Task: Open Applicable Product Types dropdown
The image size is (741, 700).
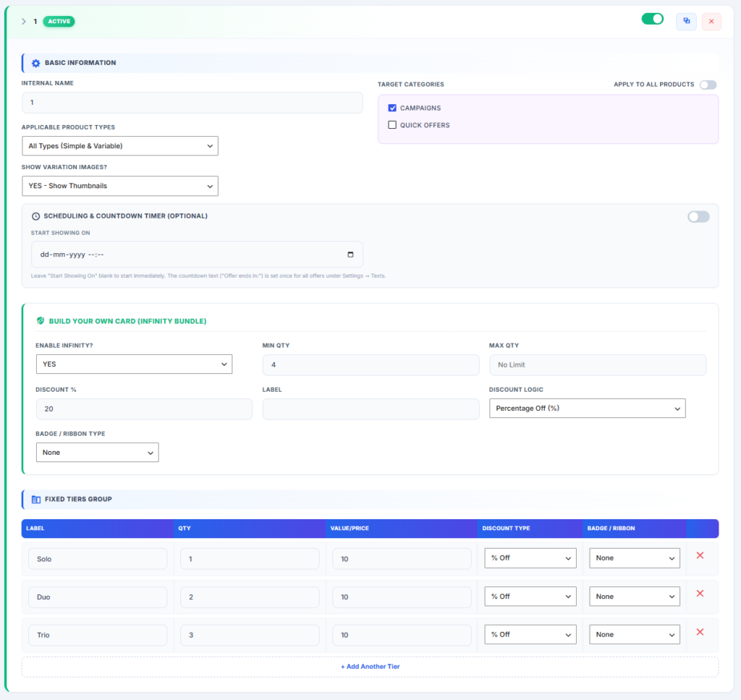Action: click(x=120, y=146)
